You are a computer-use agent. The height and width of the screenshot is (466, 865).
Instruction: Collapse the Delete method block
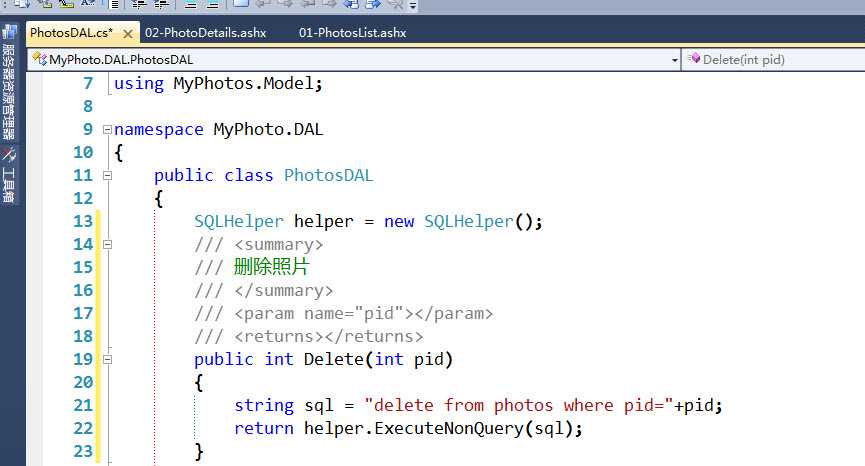click(x=108, y=360)
